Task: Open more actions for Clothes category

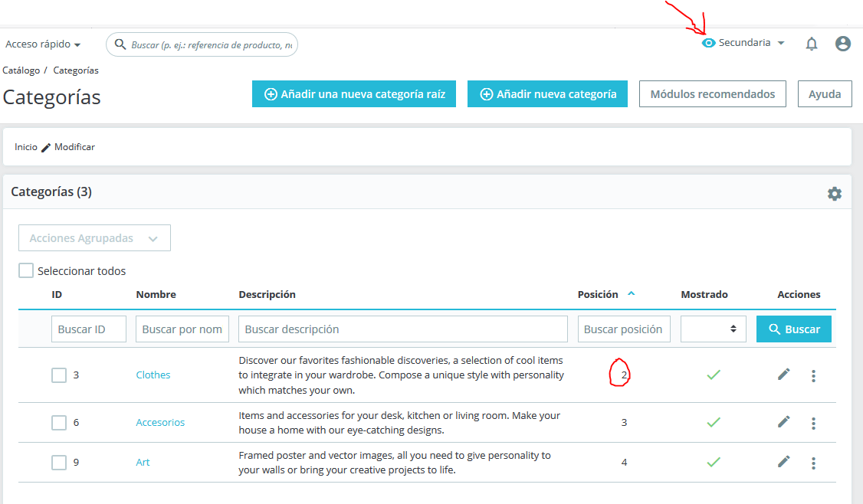Action: coord(813,376)
